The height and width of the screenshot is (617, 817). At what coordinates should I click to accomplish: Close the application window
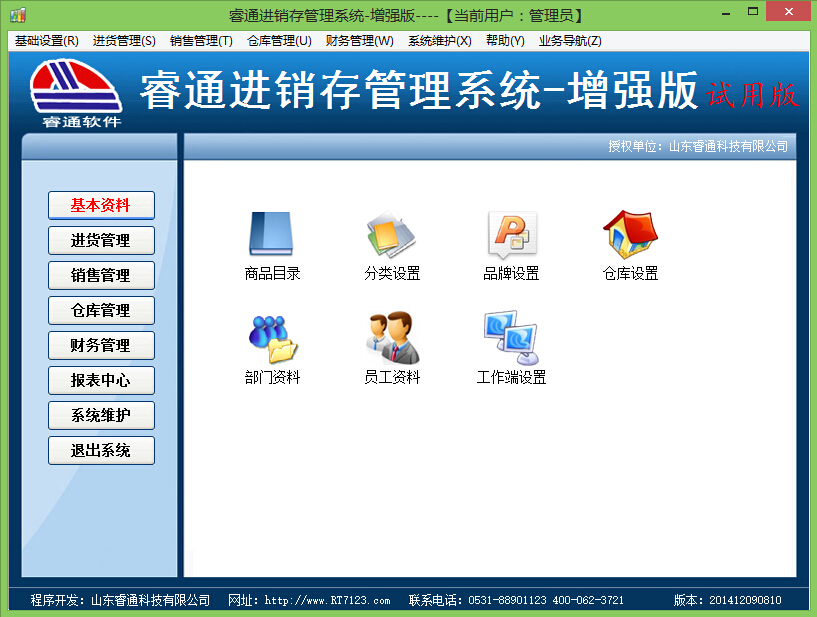click(x=789, y=11)
